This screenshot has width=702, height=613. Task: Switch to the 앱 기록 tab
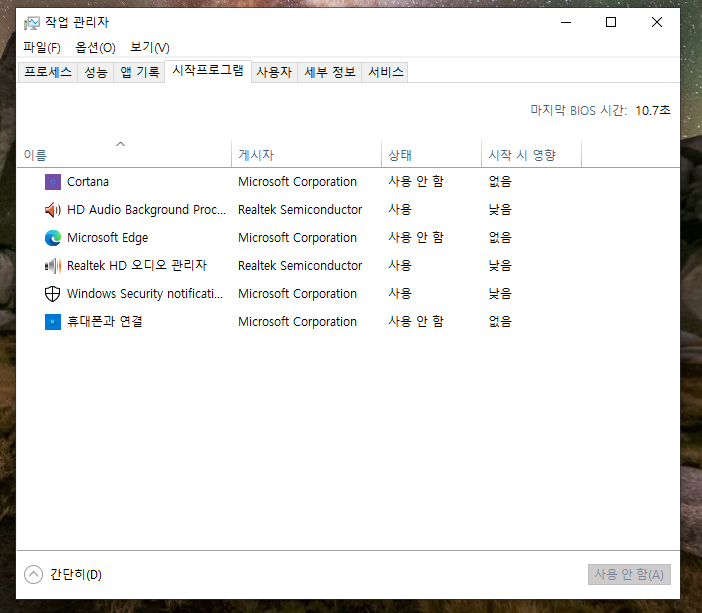tap(140, 72)
